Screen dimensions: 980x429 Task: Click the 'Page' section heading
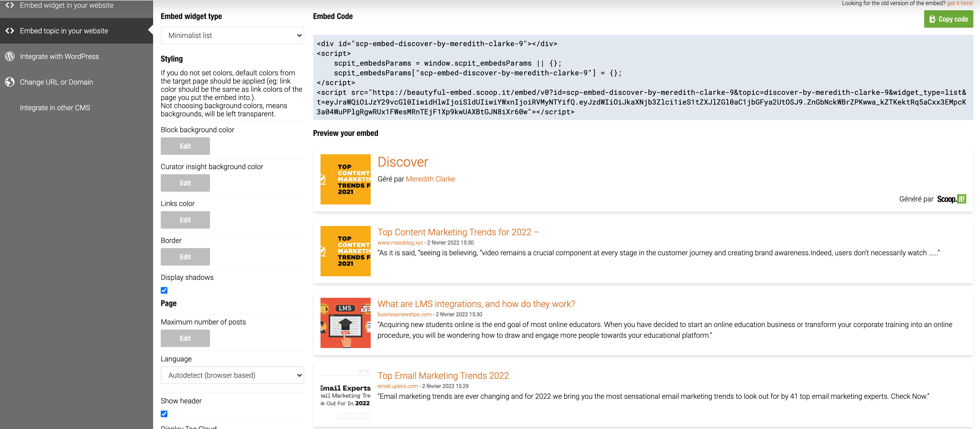(x=168, y=304)
